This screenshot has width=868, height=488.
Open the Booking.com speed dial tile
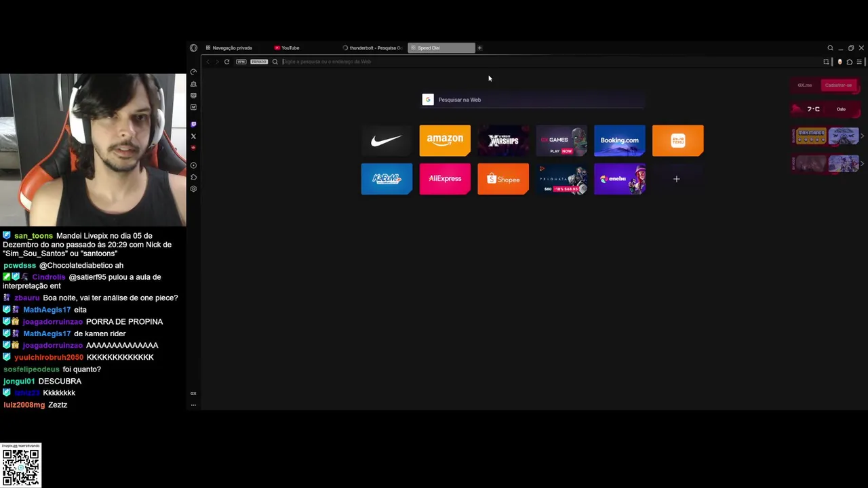point(620,140)
